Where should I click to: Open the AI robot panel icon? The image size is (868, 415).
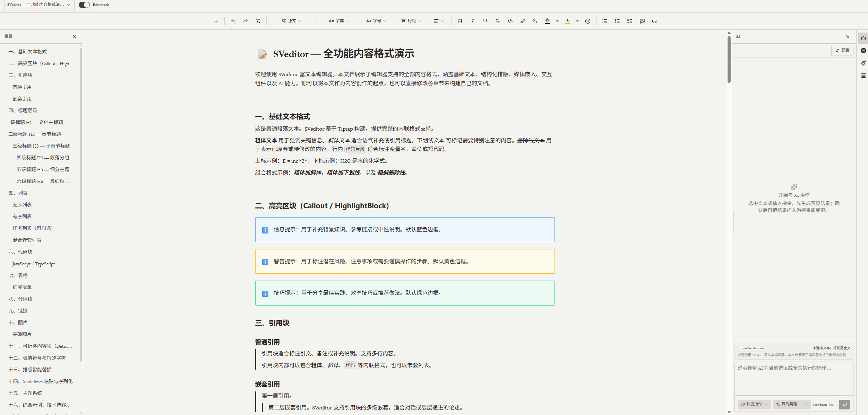[x=863, y=38]
